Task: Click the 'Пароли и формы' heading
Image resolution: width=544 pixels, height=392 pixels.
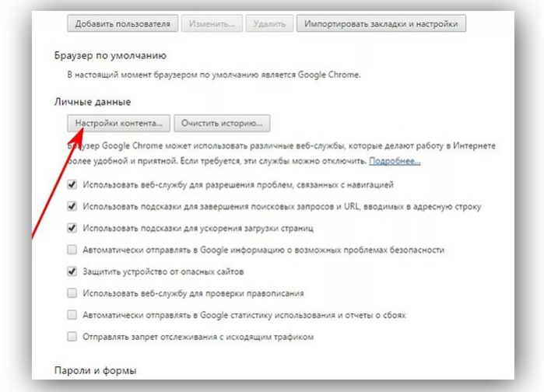Action: pos(96,370)
